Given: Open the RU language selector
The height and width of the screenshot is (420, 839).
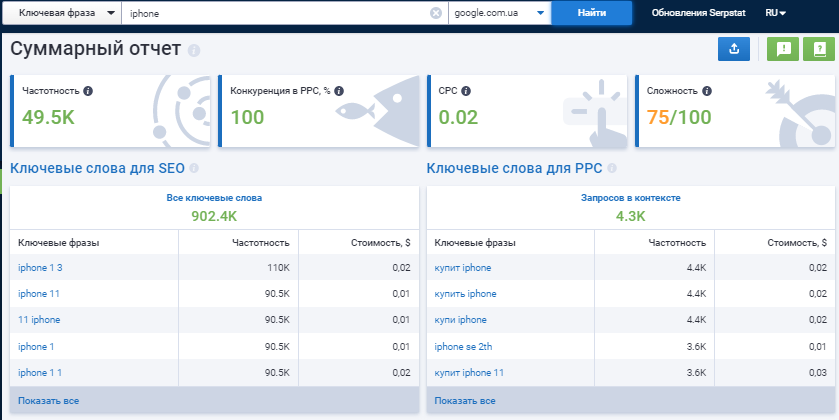Looking at the screenshot, I should 774,13.
